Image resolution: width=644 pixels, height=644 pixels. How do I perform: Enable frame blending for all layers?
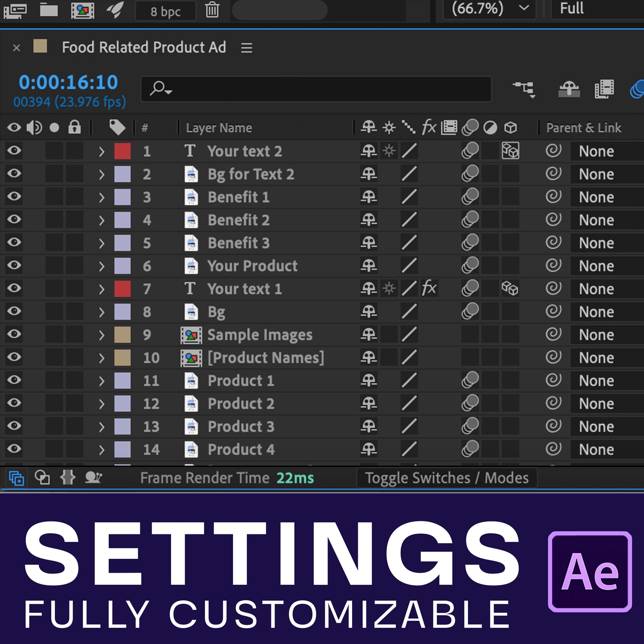pyautogui.click(x=604, y=89)
